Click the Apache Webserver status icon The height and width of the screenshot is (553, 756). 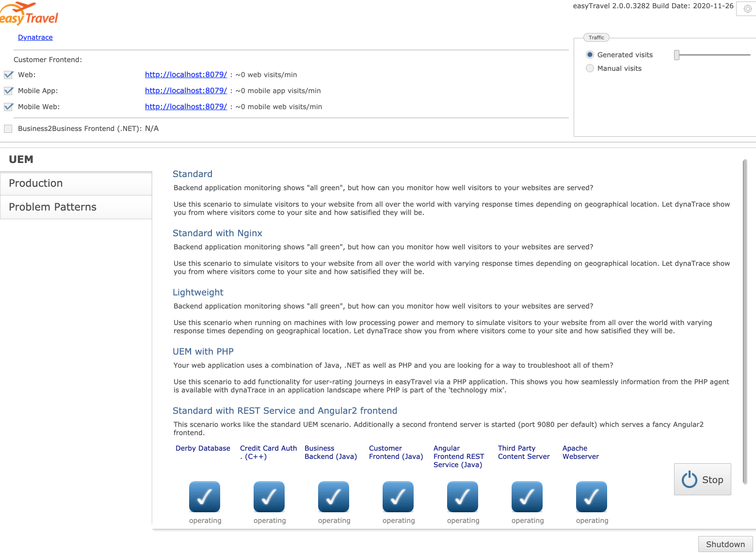point(592,497)
